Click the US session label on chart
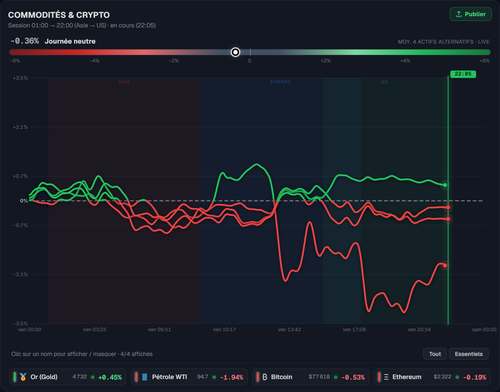 [384, 82]
